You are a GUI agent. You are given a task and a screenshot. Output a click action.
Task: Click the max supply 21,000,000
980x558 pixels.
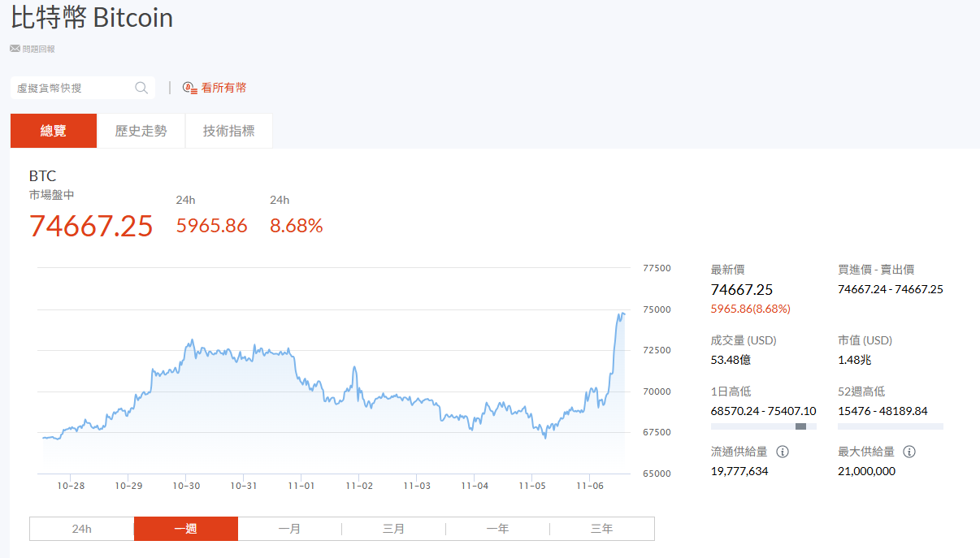(x=867, y=471)
